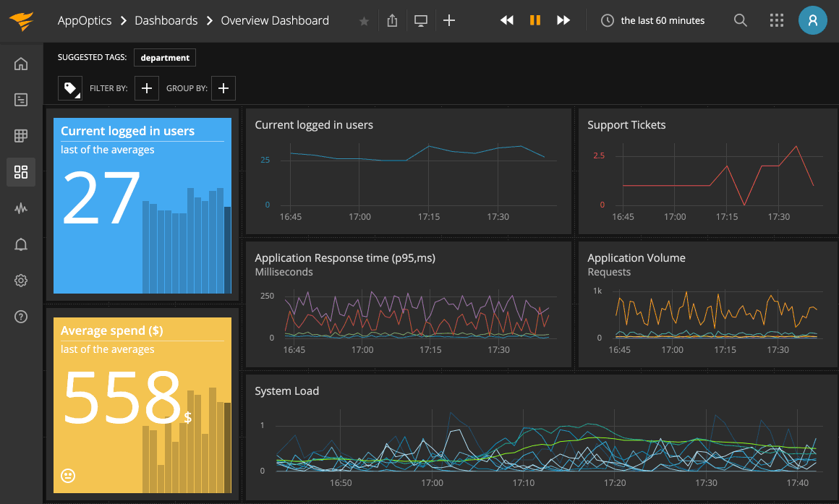This screenshot has width=839, height=504.
Task: Add a Filter By condition
Action: coord(146,88)
